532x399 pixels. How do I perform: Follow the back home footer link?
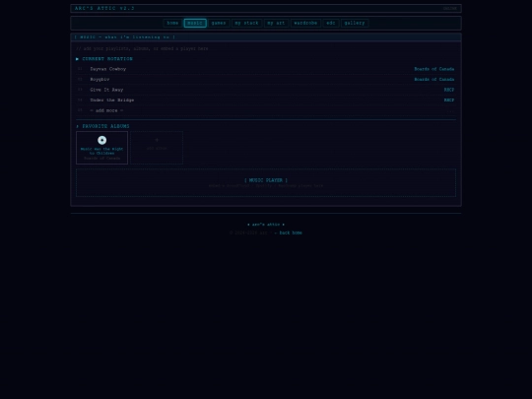point(288,233)
